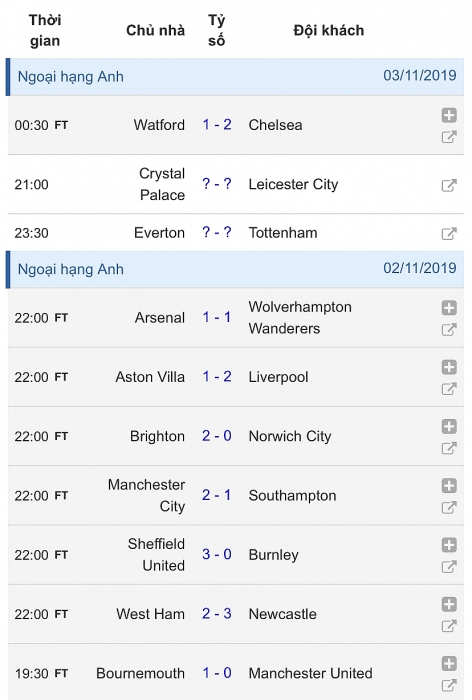Open external link icon for Sheffield United match
472x700 pixels.
(449, 567)
